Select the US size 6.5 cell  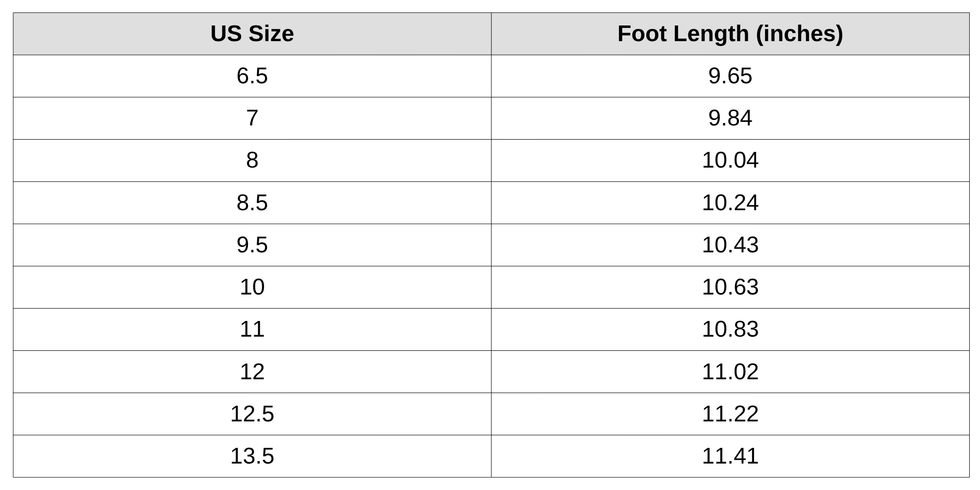(252, 76)
